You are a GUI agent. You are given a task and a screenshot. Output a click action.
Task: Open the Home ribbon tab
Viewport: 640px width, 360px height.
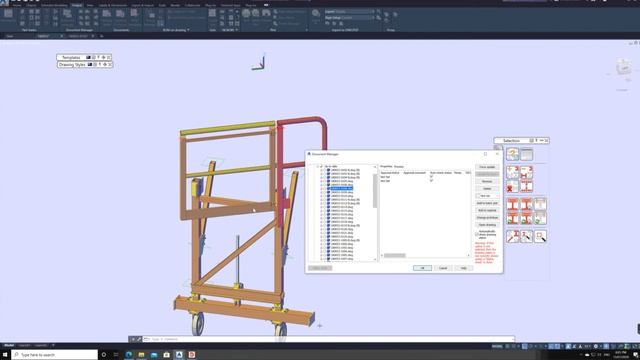click(x=17, y=5)
